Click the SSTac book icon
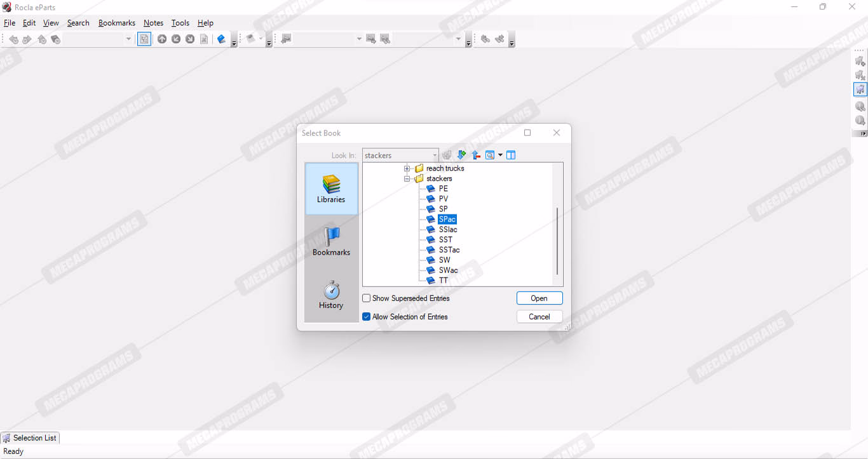 [x=431, y=250]
